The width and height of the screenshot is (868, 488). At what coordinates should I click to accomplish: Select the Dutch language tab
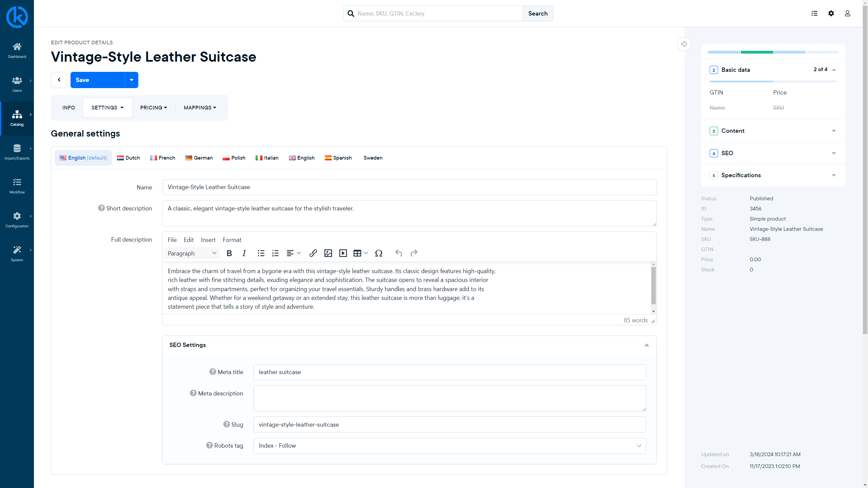point(129,158)
